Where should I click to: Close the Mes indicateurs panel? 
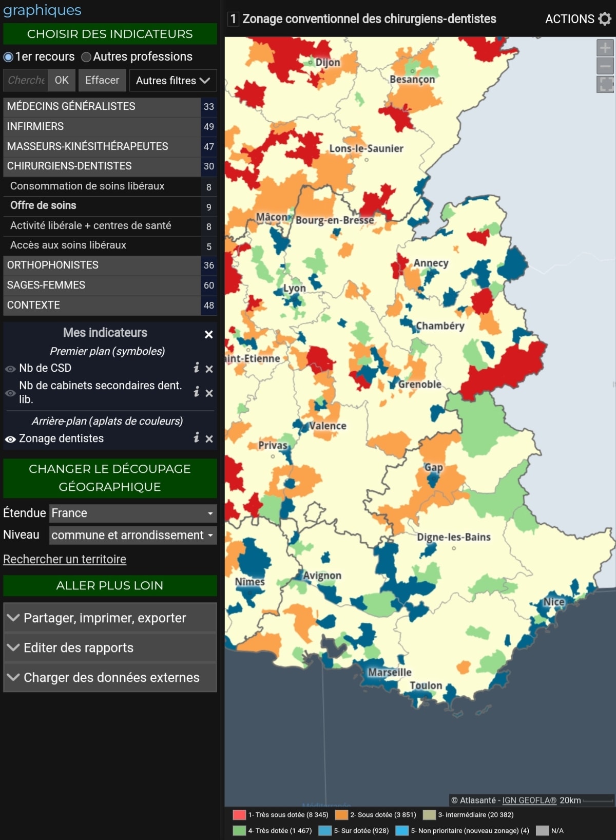pos(208,334)
